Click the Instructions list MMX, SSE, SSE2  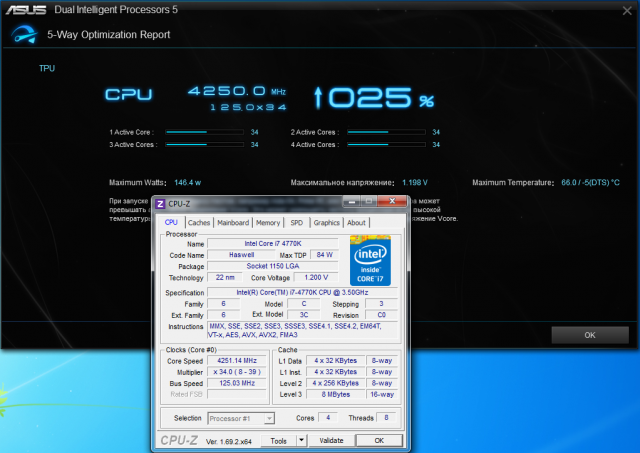pos(302,331)
